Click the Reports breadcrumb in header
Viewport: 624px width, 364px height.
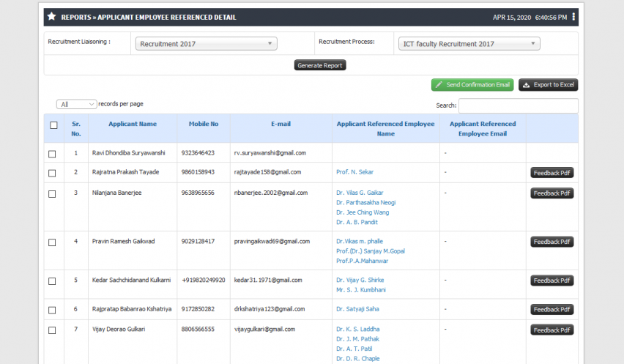[x=76, y=17]
